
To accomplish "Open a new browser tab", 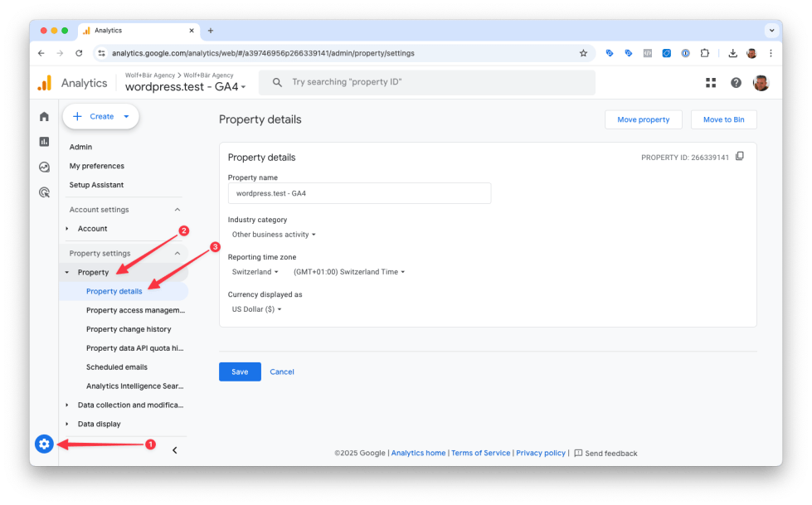I will click(210, 31).
